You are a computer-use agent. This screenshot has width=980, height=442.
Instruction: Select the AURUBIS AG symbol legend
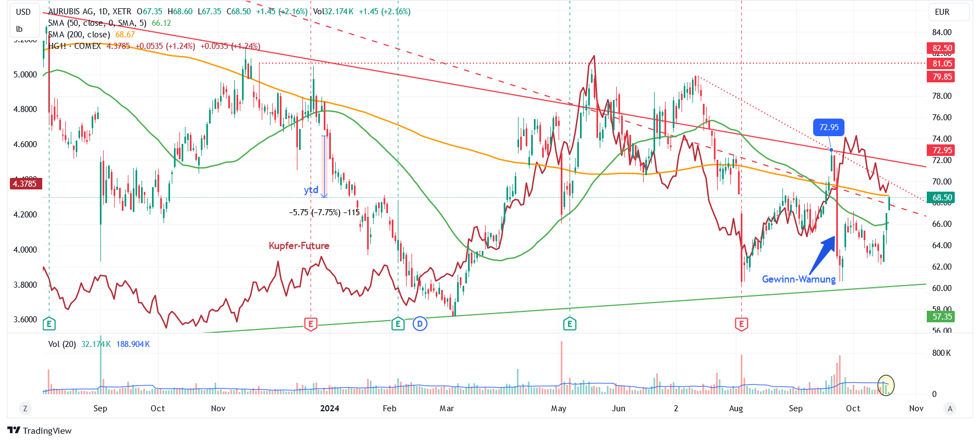pos(90,12)
